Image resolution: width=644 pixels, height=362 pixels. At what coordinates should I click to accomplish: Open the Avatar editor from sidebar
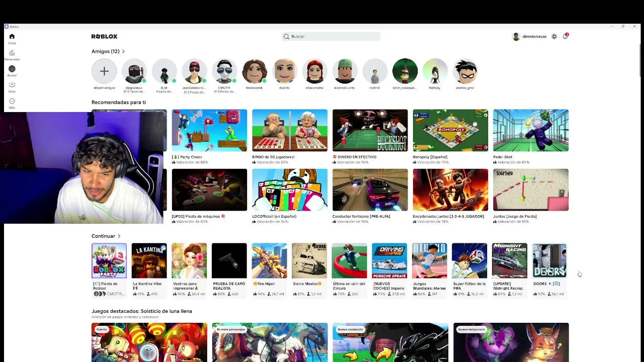click(12, 71)
